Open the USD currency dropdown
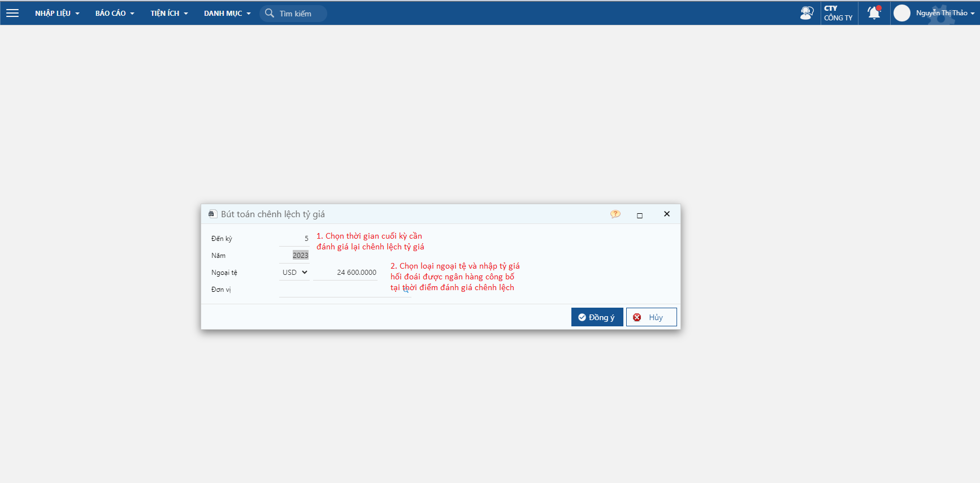 click(x=294, y=272)
